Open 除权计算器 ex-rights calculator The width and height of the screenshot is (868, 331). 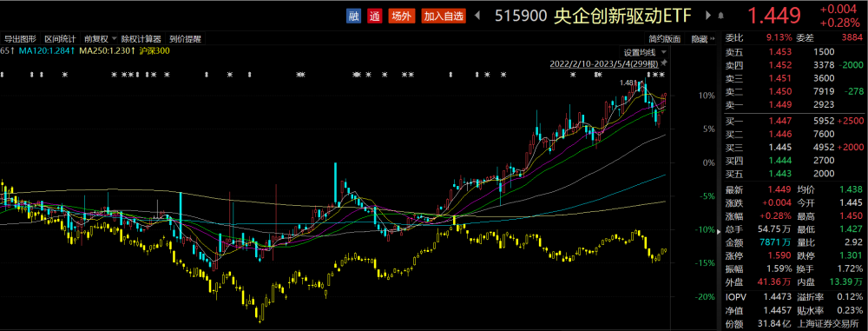141,39
